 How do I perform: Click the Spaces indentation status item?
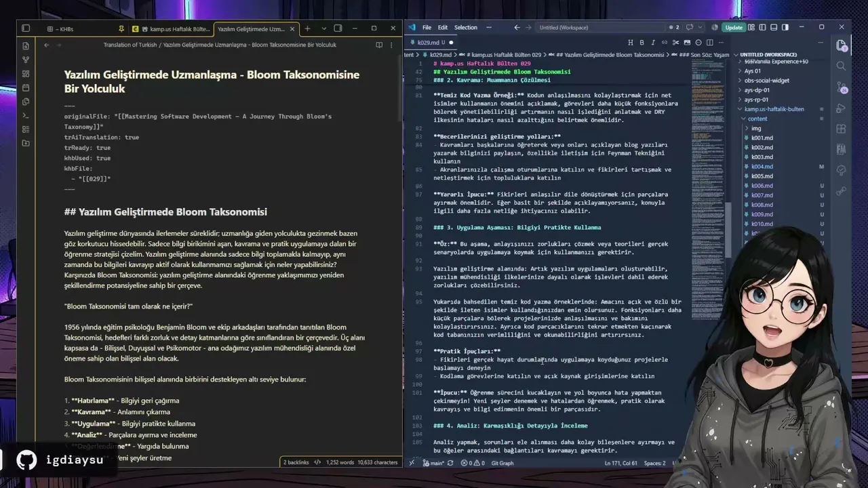pyautogui.click(x=655, y=463)
